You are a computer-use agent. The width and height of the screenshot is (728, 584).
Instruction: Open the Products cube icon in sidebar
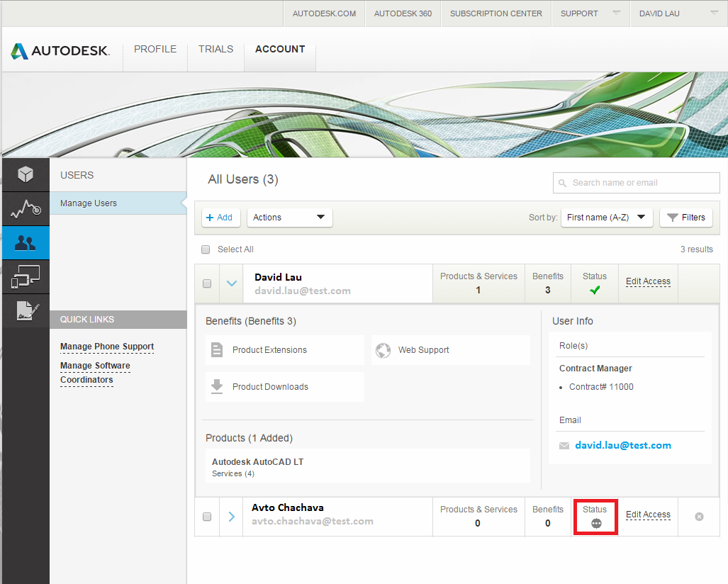[26, 175]
